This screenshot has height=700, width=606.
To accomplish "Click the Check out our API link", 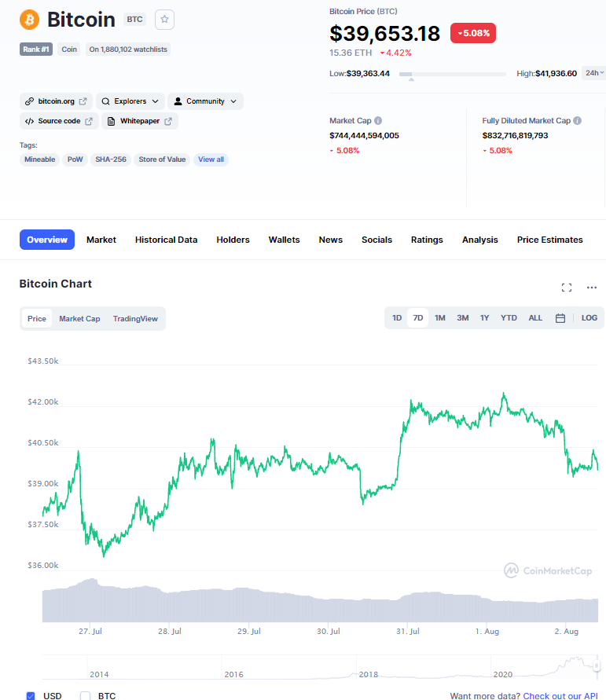I will point(560,695).
